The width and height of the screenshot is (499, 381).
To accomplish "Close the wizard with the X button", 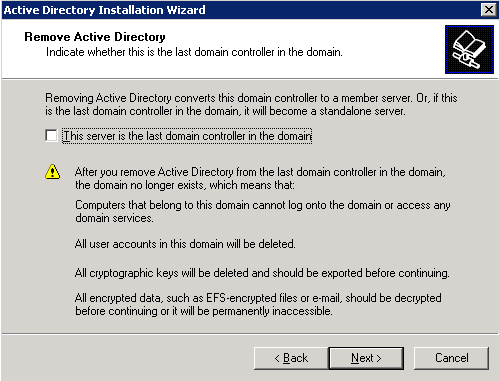I will (488, 10).
